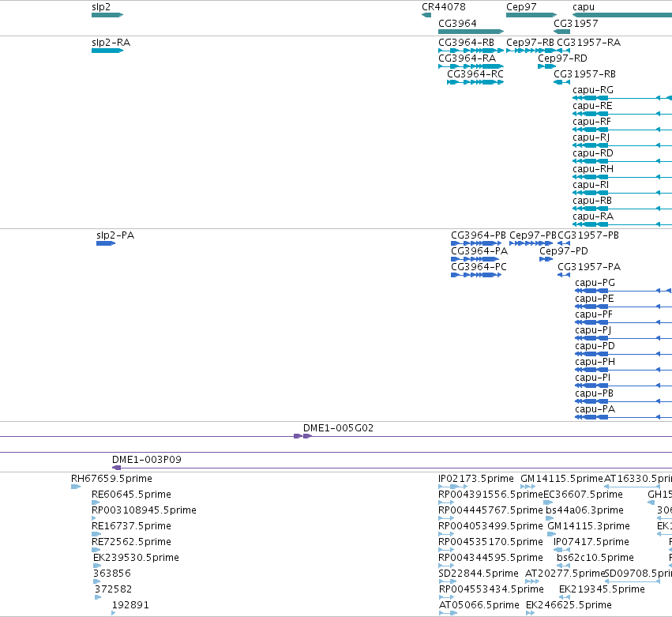Click the capu gene label
672x617 pixels.
click(584, 7)
